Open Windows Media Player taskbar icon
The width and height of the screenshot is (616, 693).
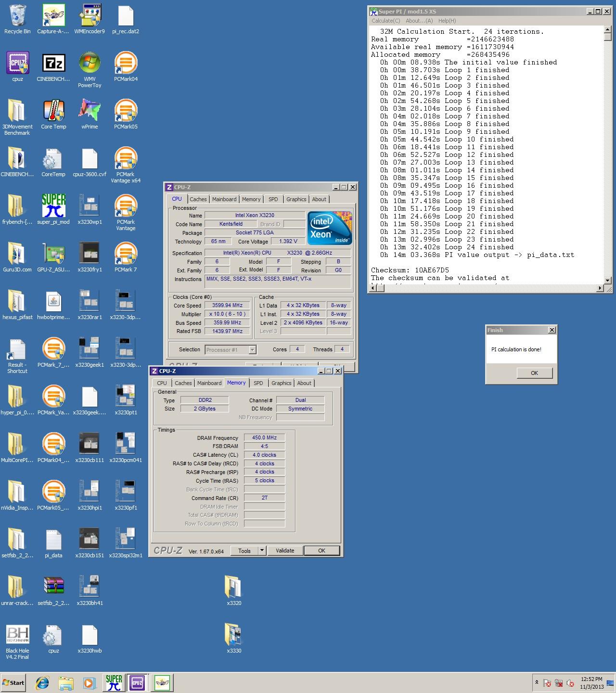(x=89, y=682)
